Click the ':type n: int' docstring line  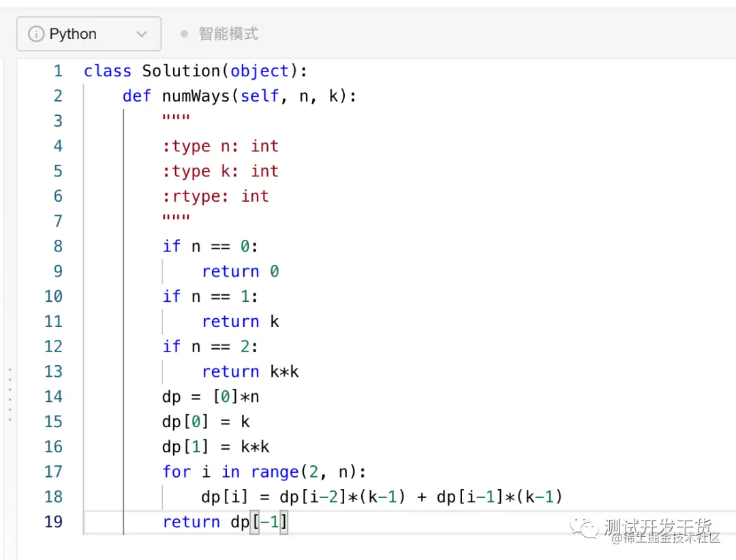point(220,146)
